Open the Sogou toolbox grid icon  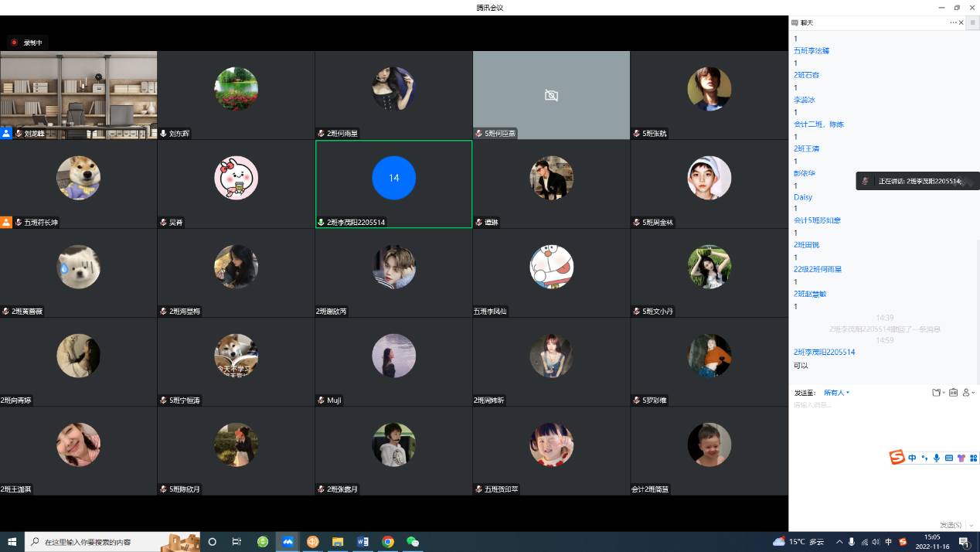[x=973, y=458]
